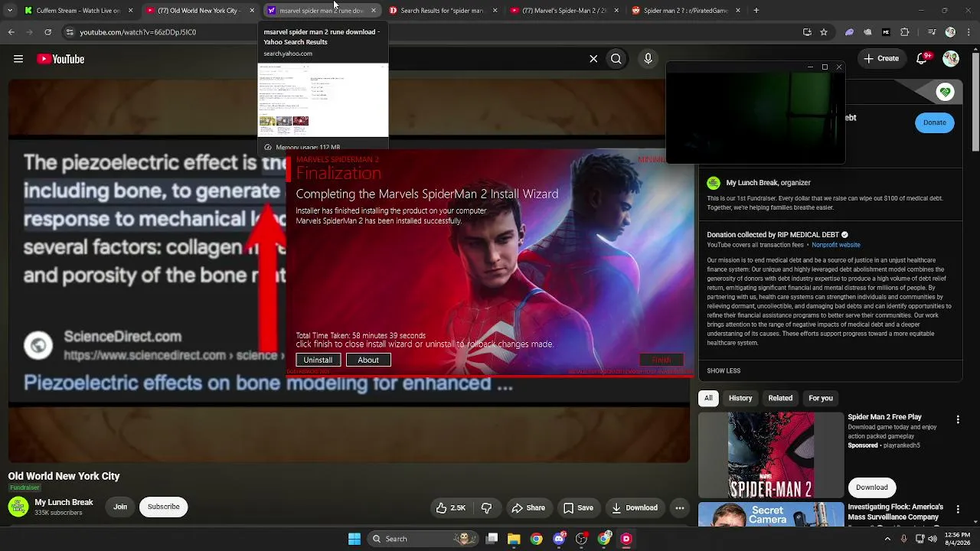Run YouTube search with the magnifier button

click(616, 59)
